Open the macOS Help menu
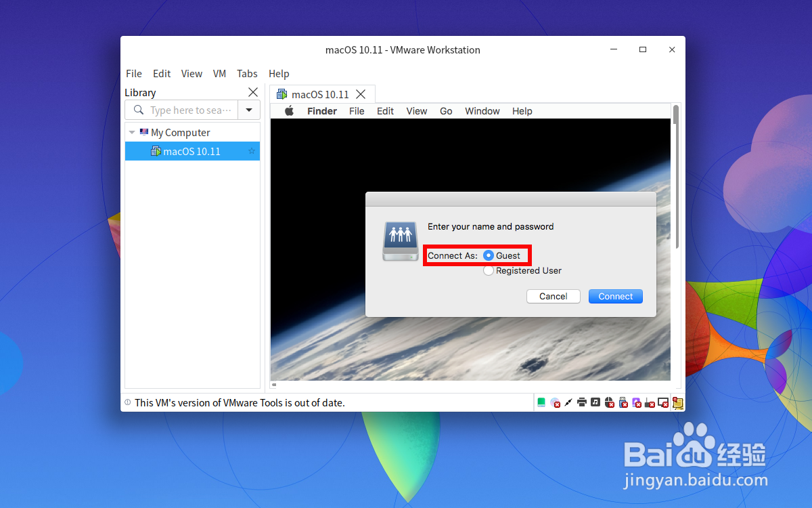This screenshot has height=508, width=812. (x=522, y=111)
